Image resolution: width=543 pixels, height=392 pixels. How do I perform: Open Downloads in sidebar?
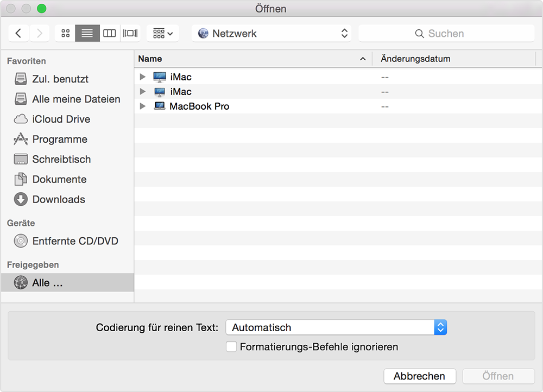click(67, 199)
